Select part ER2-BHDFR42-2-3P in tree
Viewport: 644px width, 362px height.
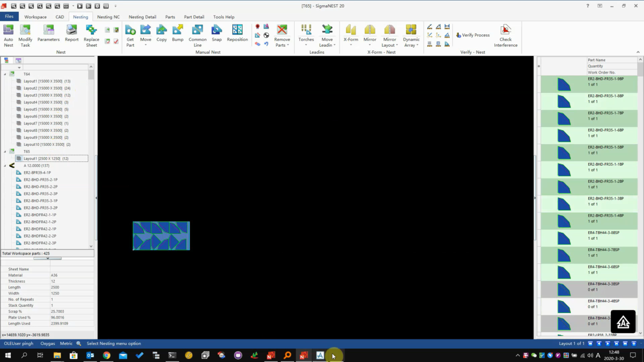click(x=40, y=243)
